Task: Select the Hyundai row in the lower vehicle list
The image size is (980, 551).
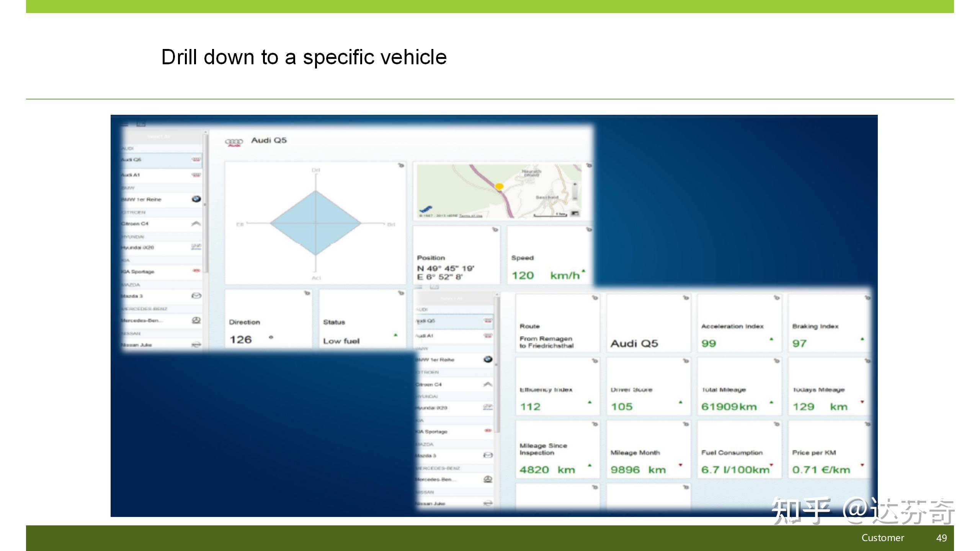Action: (x=455, y=408)
